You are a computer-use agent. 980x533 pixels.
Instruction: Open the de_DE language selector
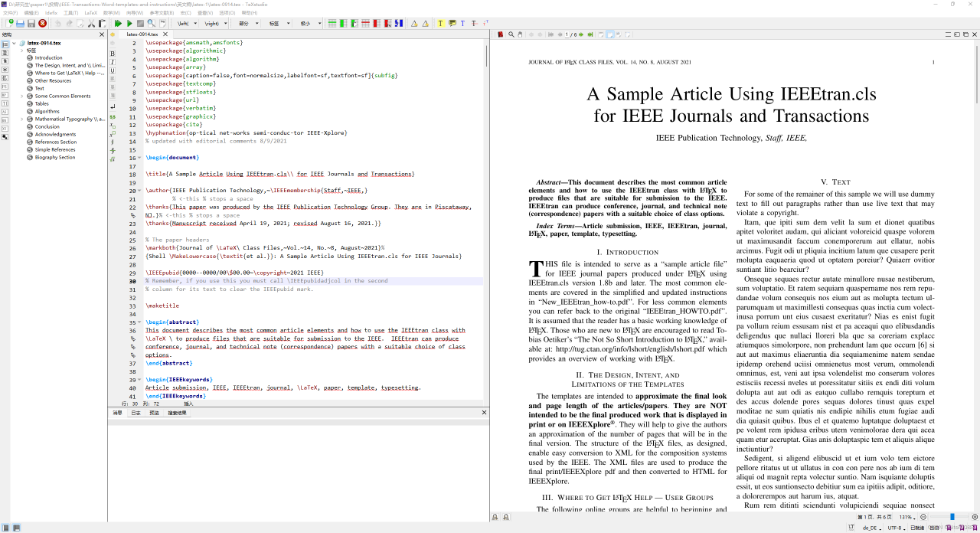pyautogui.click(x=872, y=528)
